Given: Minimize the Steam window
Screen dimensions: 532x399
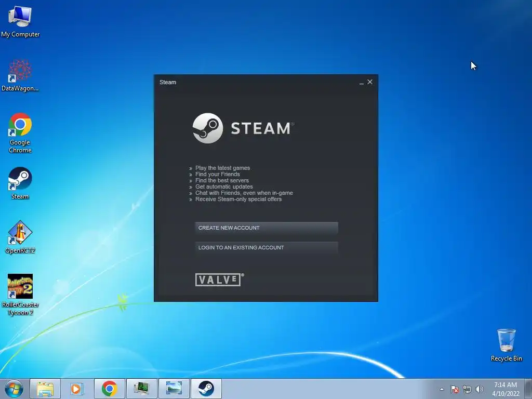Looking at the screenshot, I should (362, 83).
